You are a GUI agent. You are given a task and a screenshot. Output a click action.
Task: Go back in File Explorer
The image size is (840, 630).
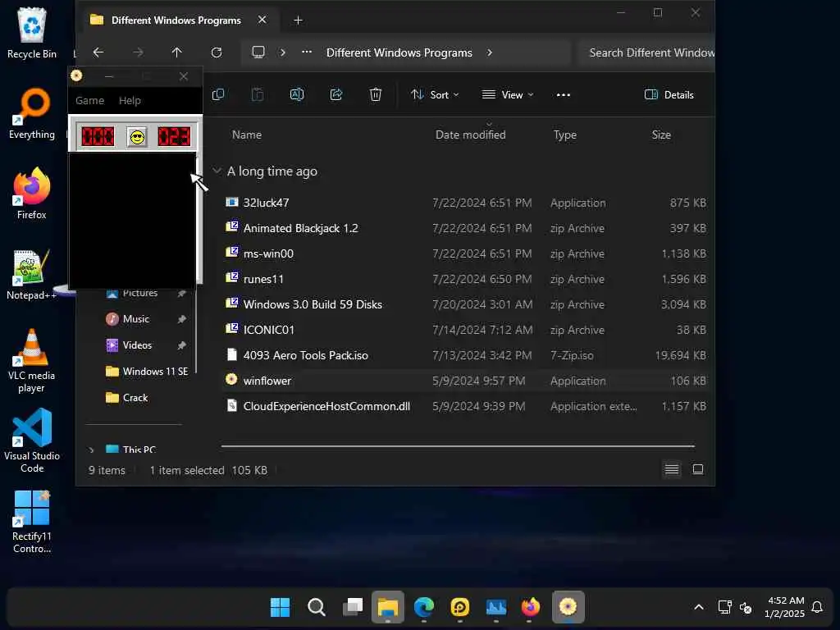pyautogui.click(x=98, y=52)
